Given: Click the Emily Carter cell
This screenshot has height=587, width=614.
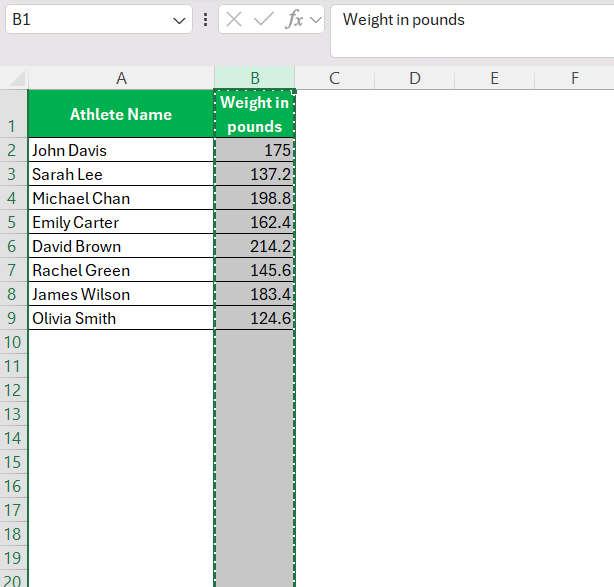Looking at the screenshot, I should click(121, 222).
